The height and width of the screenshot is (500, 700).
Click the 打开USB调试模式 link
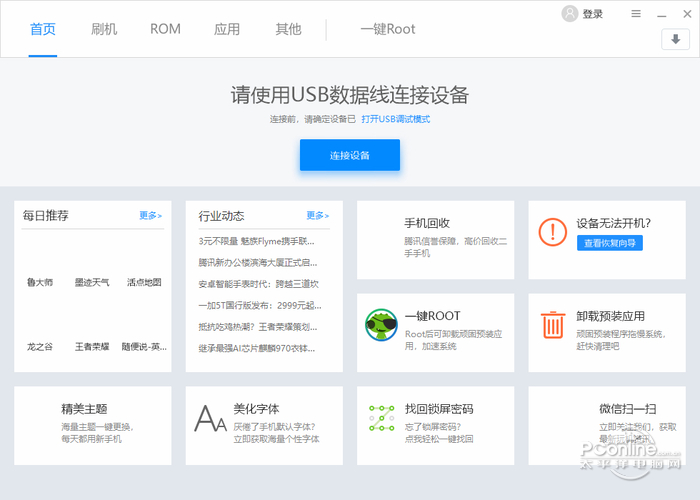coord(396,119)
